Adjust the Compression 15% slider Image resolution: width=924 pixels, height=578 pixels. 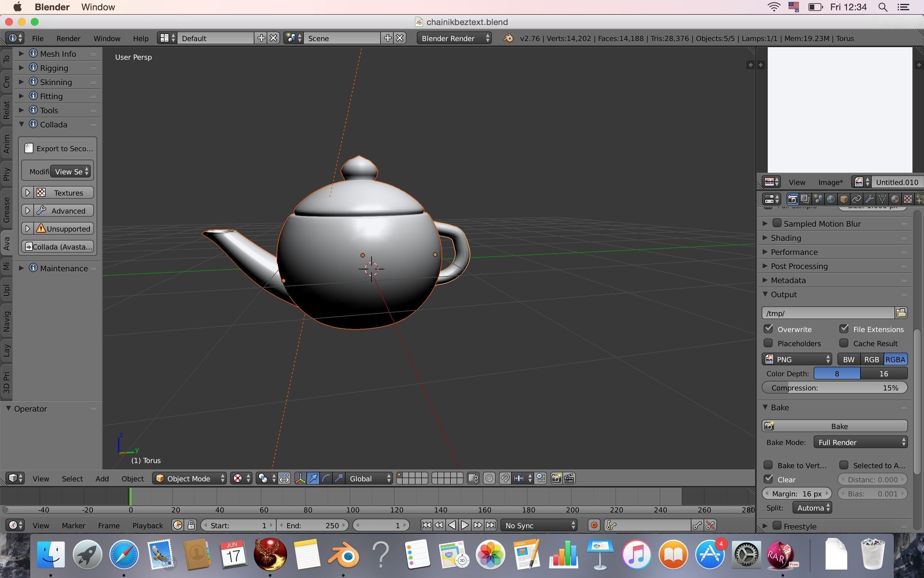point(835,388)
